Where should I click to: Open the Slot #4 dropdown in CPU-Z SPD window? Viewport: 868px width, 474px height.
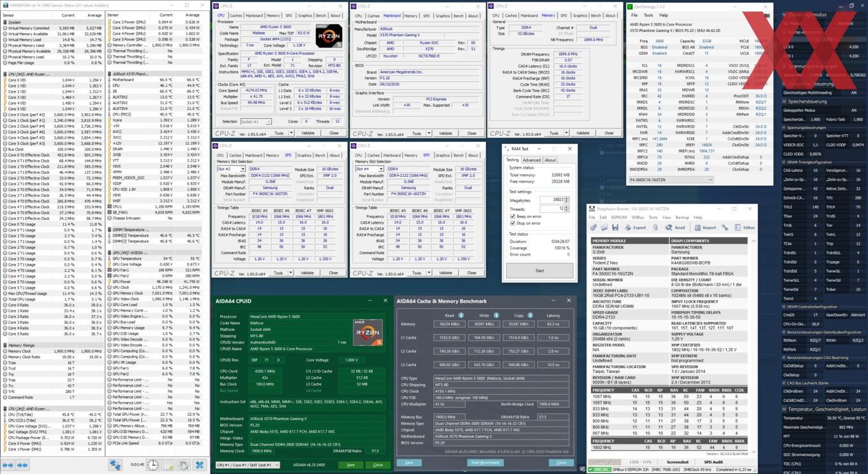click(369, 169)
